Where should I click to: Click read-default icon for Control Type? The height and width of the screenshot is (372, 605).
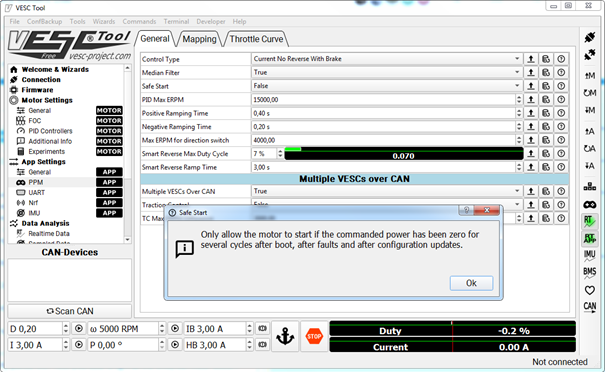(x=546, y=59)
